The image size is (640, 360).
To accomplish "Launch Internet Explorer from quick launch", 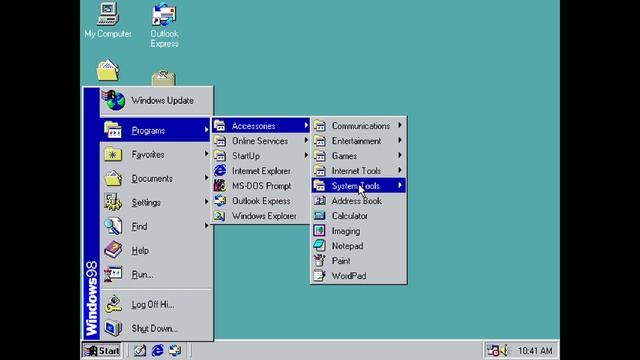I will point(158,351).
